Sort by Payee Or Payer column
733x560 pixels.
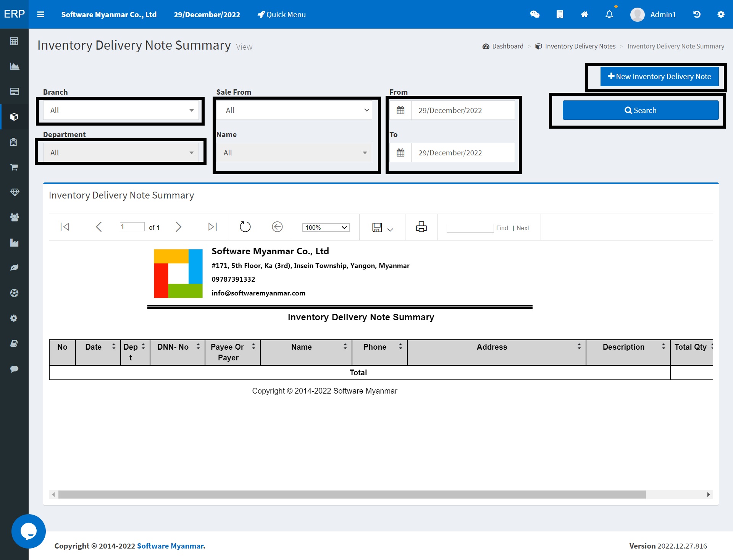(253, 347)
